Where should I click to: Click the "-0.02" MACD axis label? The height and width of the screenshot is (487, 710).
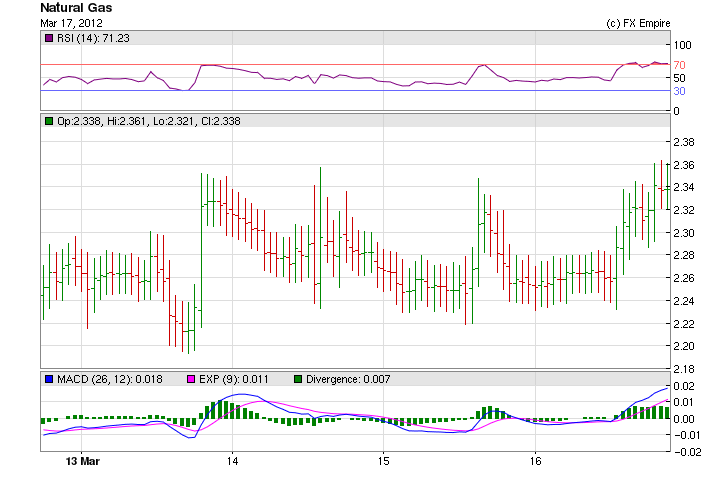click(x=687, y=452)
